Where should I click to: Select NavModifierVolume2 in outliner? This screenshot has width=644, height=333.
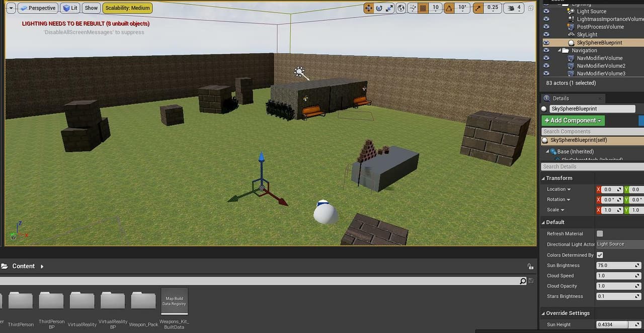pyautogui.click(x=601, y=66)
